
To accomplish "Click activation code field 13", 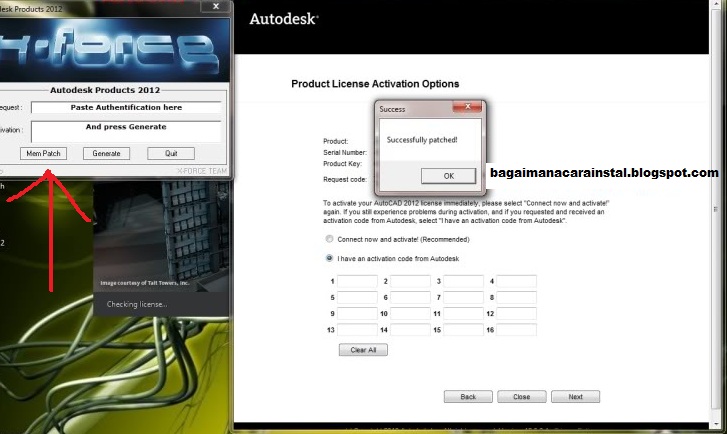I will 357,330.
